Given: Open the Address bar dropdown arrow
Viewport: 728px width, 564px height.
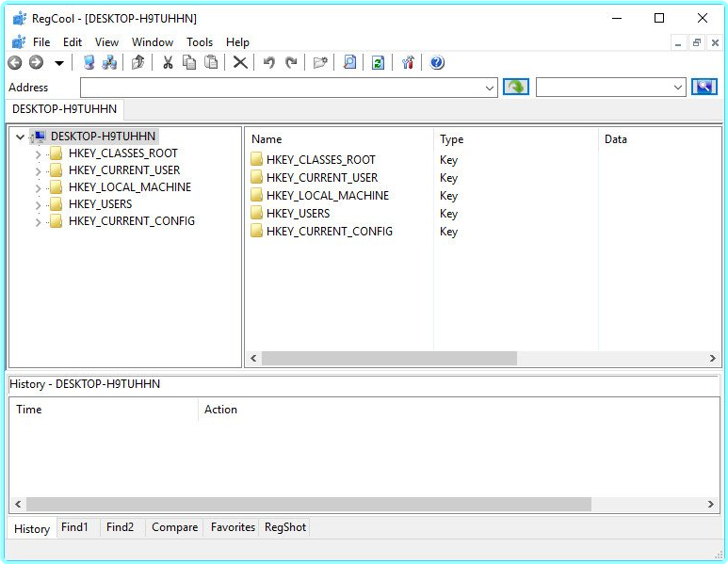Looking at the screenshot, I should tap(490, 88).
